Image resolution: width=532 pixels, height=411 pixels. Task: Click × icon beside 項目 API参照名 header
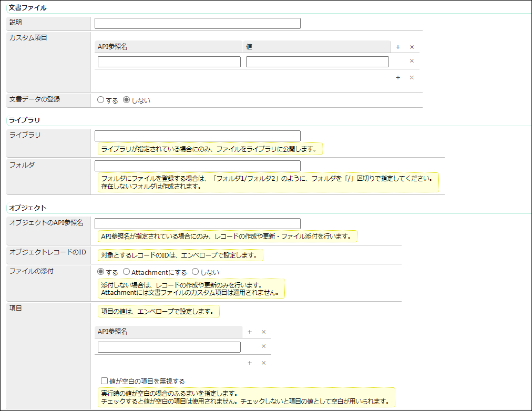[263, 332]
